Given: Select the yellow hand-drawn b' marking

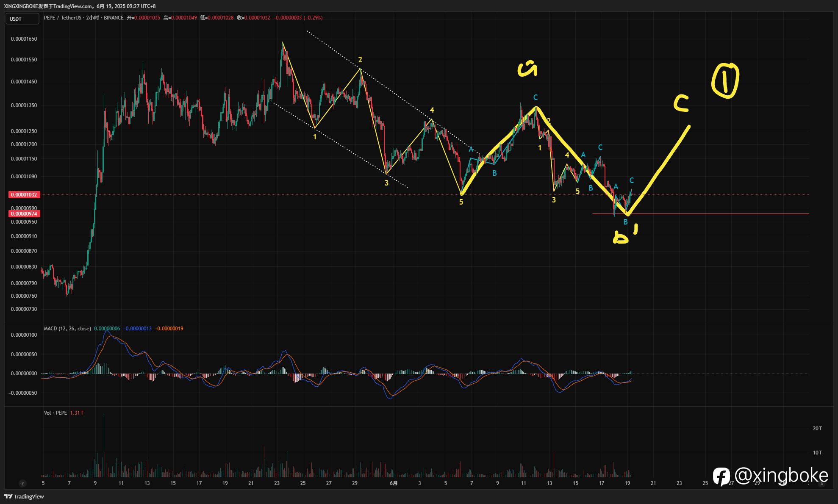Looking at the screenshot, I should pos(625,234).
